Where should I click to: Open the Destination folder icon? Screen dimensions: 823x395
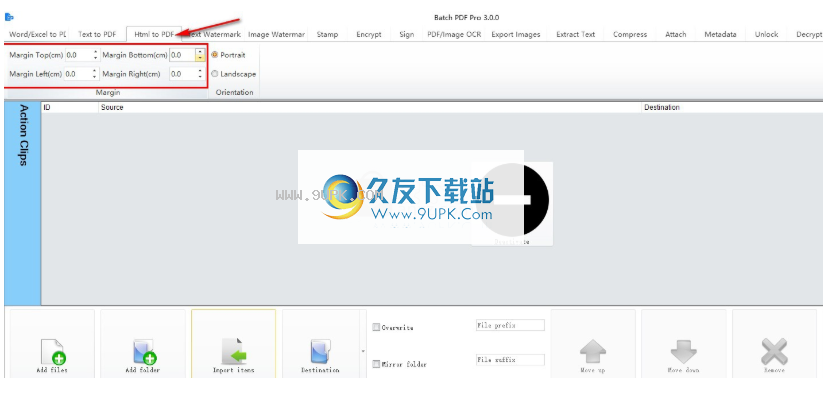(x=320, y=351)
